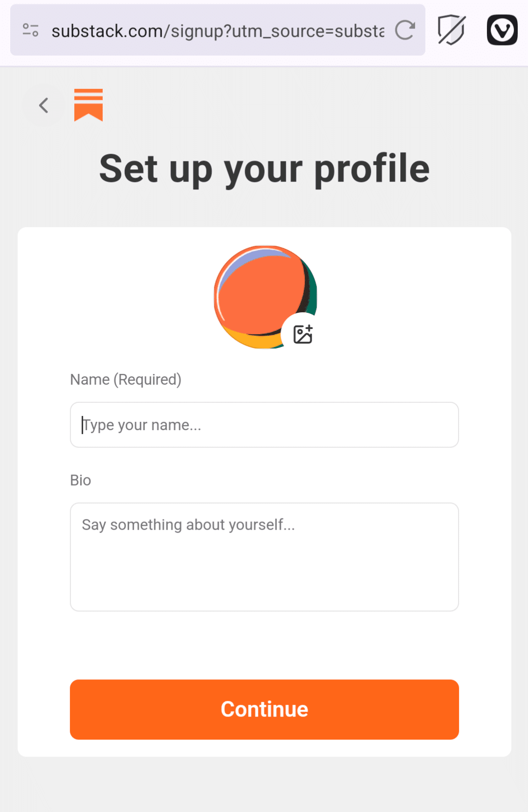Click the "Set up your profile" heading
Image resolution: width=528 pixels, height=812 pixels.
264,169
